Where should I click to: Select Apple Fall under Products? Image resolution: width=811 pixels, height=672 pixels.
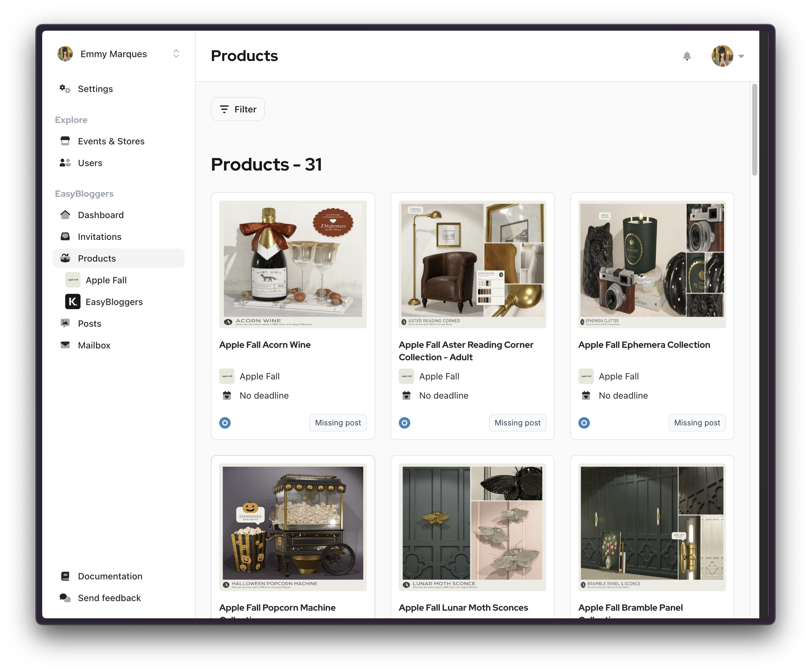click(x=106, y=280)
